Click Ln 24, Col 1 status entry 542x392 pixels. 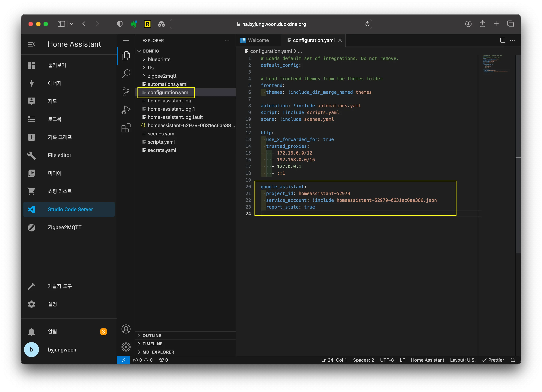tap(334, 360)
